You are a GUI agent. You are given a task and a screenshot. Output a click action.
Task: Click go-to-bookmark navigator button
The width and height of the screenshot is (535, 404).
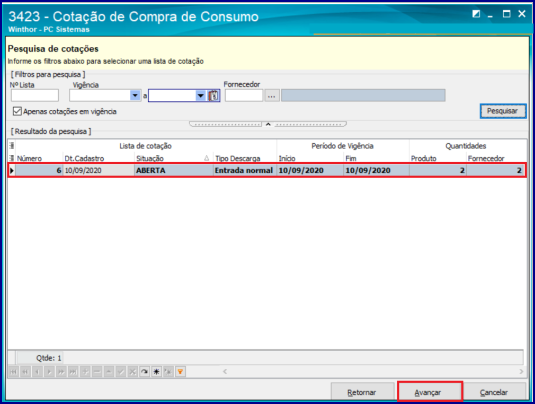[x=169, y=372]
